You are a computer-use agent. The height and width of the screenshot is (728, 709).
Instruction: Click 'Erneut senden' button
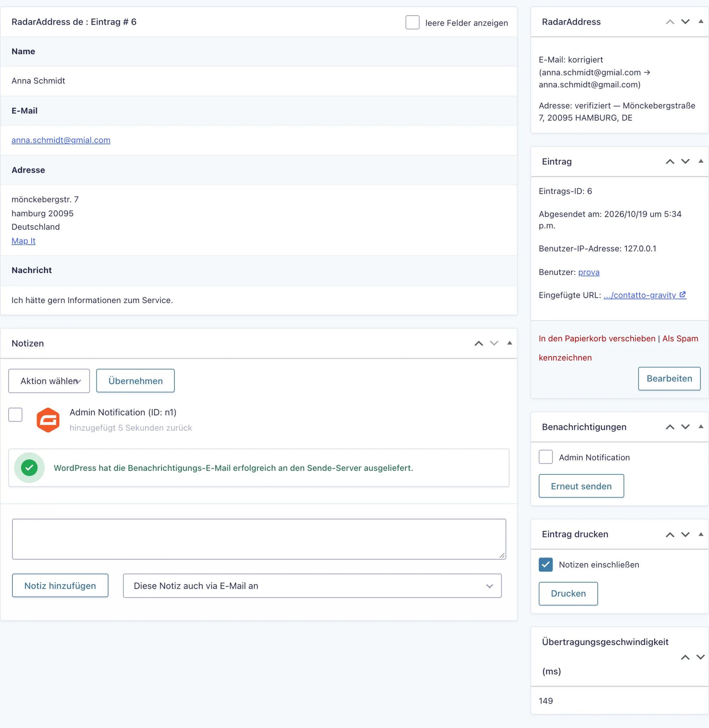[x=581, y=486]
